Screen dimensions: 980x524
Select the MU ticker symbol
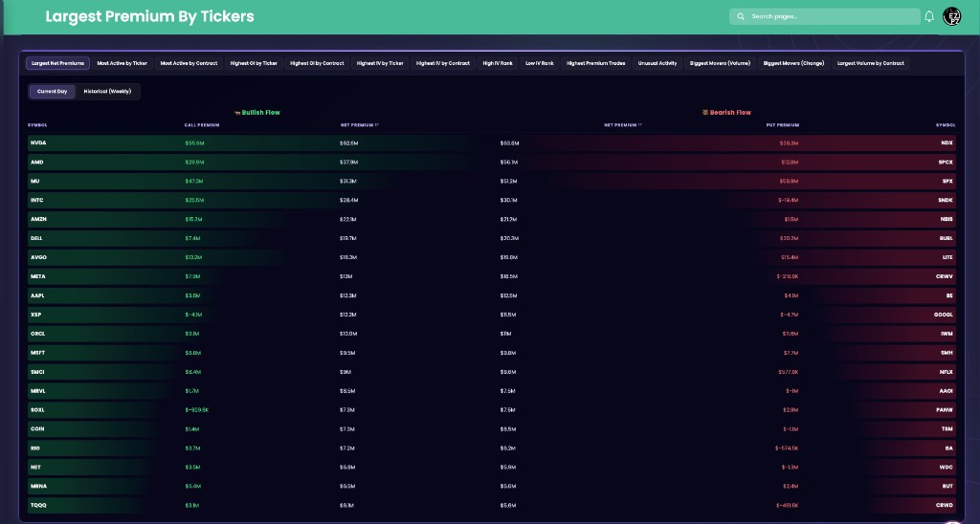pyautogui.click(x=35, y=181)
